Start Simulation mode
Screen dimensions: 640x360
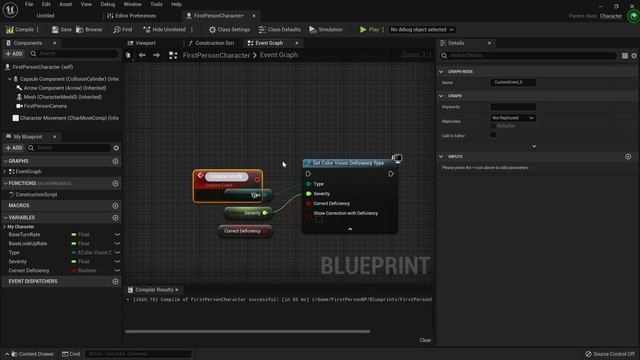tap(326, 29)
